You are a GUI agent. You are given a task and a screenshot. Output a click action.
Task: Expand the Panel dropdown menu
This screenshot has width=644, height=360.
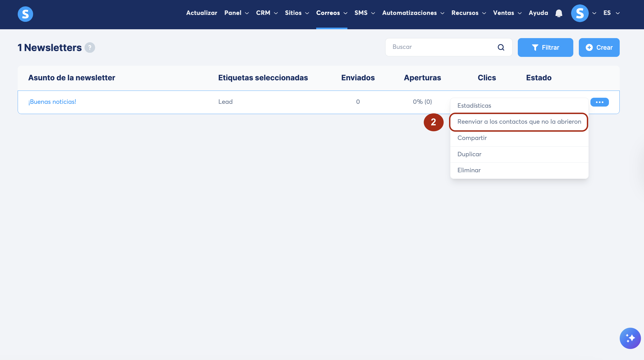coord(236,13)
